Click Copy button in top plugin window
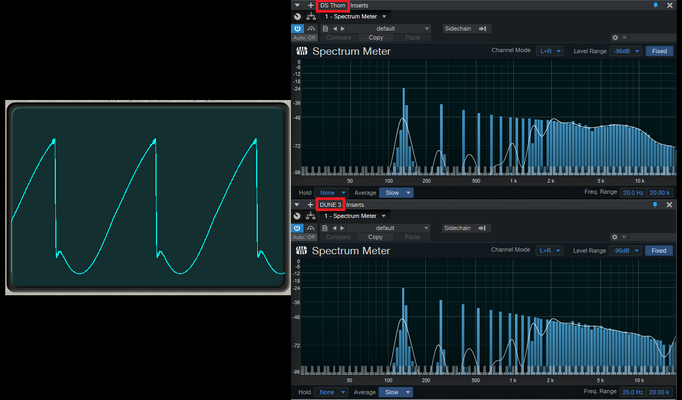 click(376, 38)
